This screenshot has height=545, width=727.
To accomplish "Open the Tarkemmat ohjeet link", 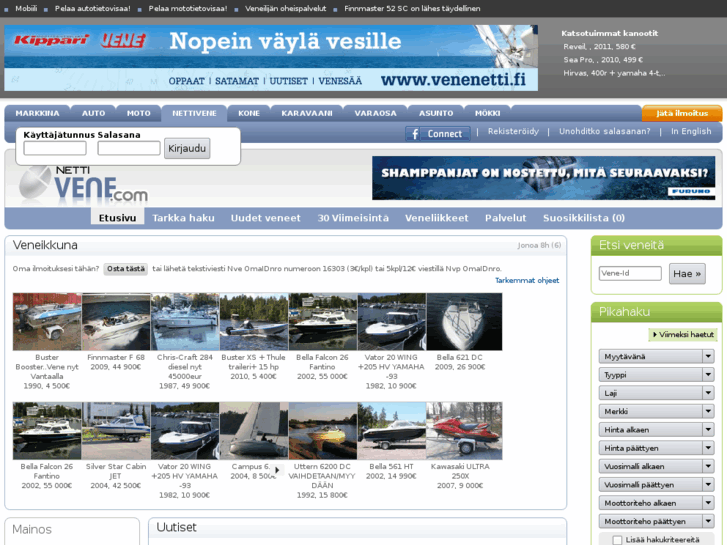I will click(x=527, y=280).
